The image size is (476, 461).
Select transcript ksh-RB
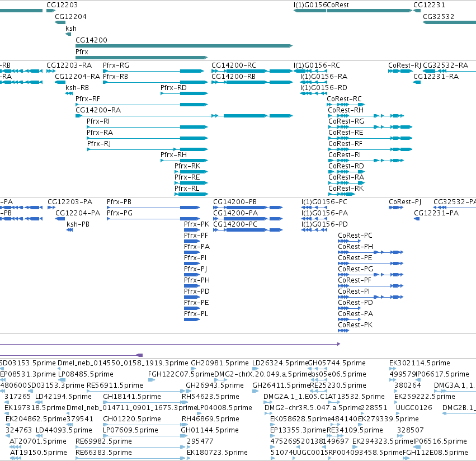(x=69, y=93)
